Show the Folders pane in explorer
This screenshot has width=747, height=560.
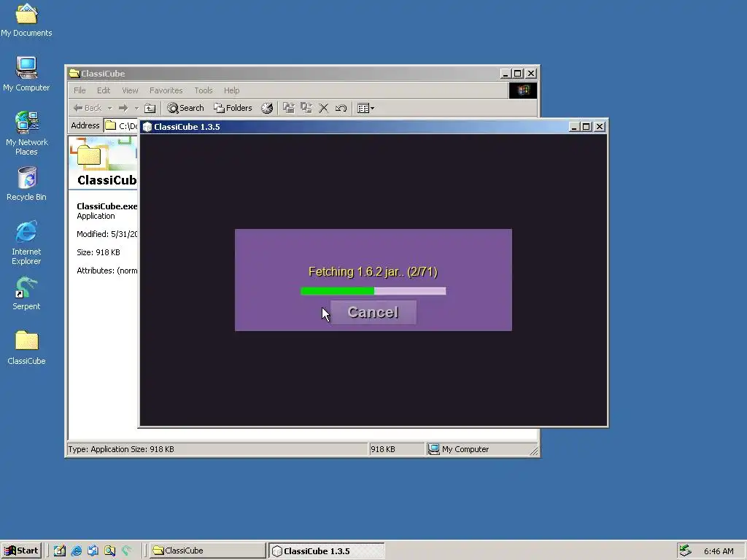click(233, 108)
